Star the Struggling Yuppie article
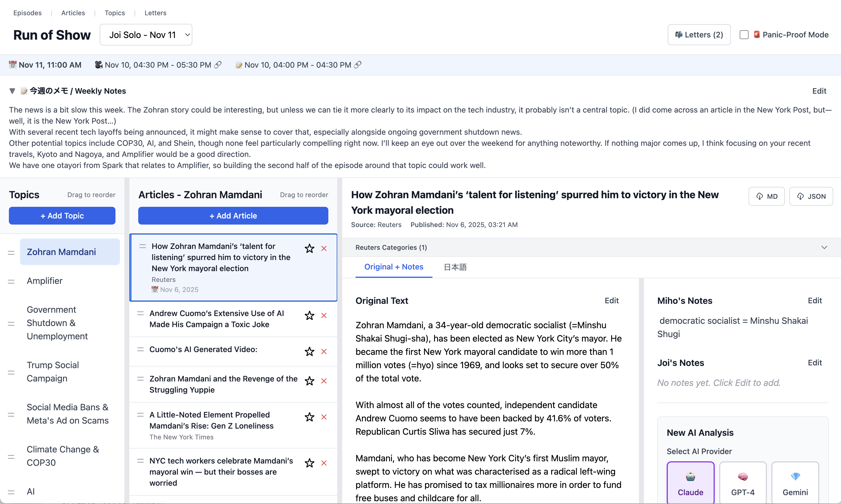 (309, 381)
